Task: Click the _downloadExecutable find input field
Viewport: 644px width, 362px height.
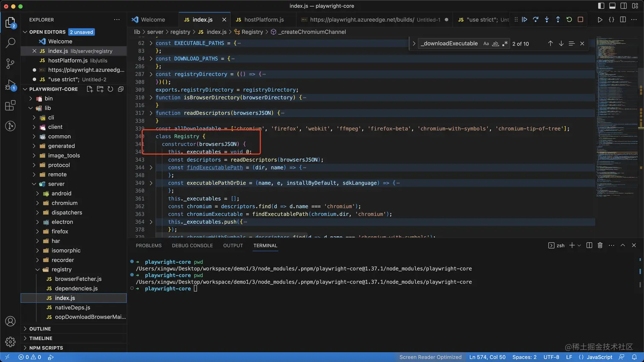Action: point(449,43)
